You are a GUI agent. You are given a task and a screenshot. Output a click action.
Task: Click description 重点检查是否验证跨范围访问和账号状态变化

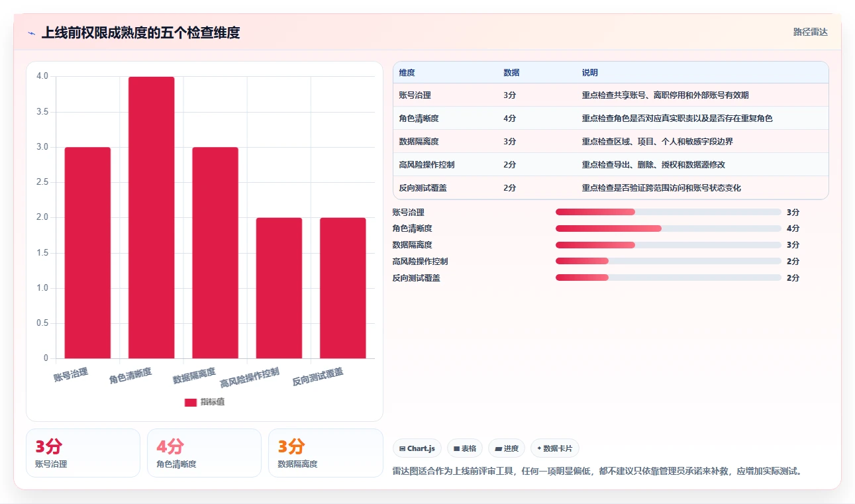pyautogui.click(x=661, y=188)
